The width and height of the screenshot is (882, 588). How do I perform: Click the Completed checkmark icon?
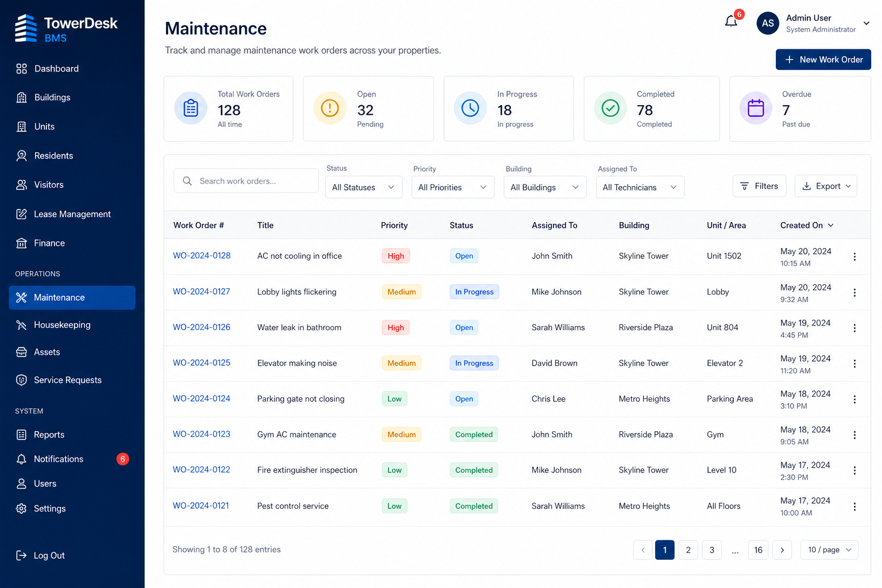[x=610, y=108]
